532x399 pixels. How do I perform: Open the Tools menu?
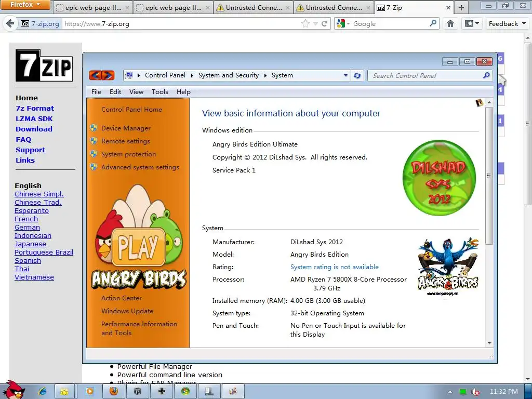(x=160, y=91)
